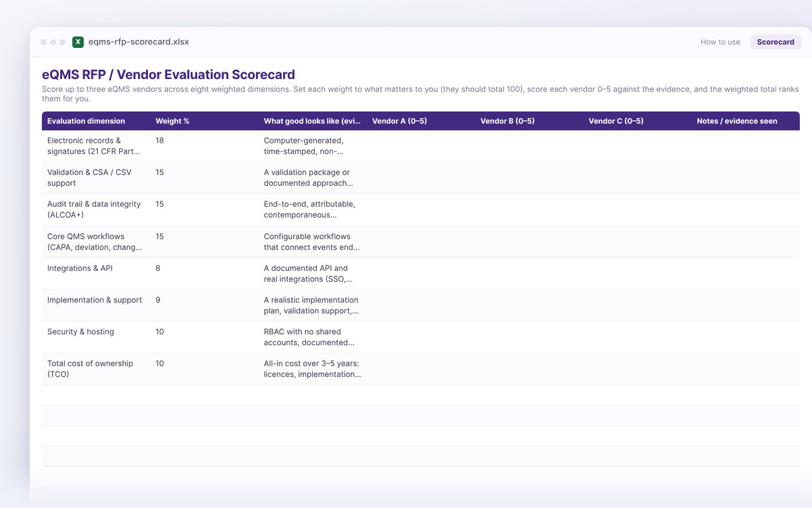Click the green Excel file icon
The height and width of the screenshot is (508, 812).
point(78,42)
